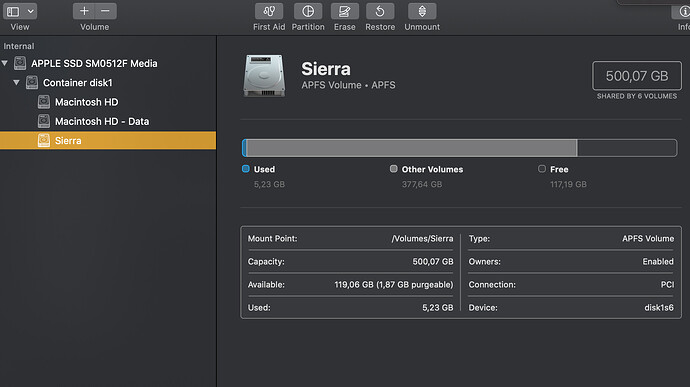Open the View dropdown chevron
Screen dimensions: 690x387
[x=30, y=11]
